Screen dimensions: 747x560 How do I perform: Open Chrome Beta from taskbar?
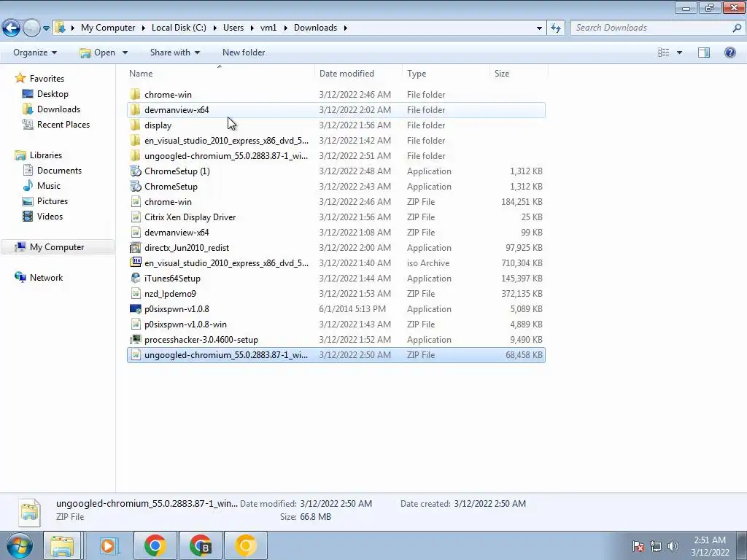click(201, 545)
